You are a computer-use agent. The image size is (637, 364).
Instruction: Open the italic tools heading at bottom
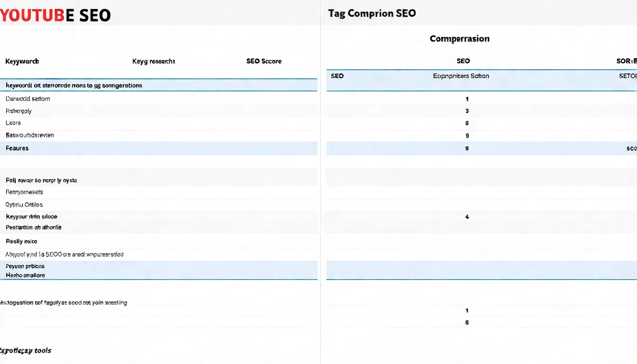click(26, 351)
